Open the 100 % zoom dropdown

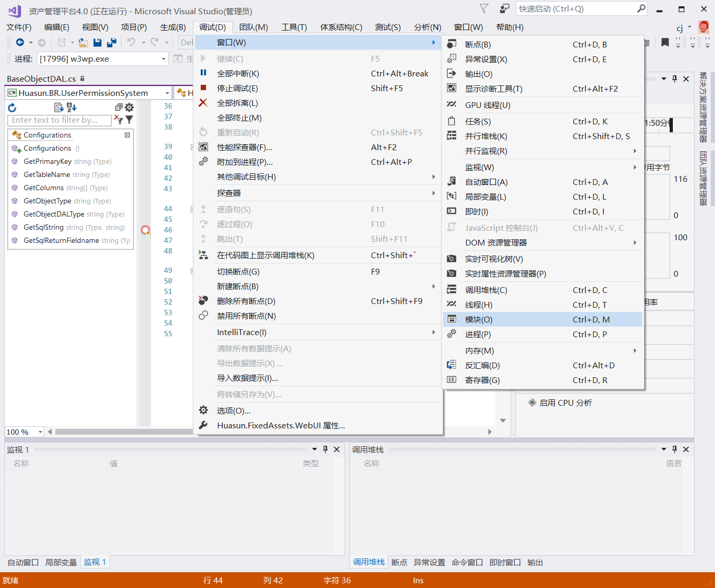[40, 432]
